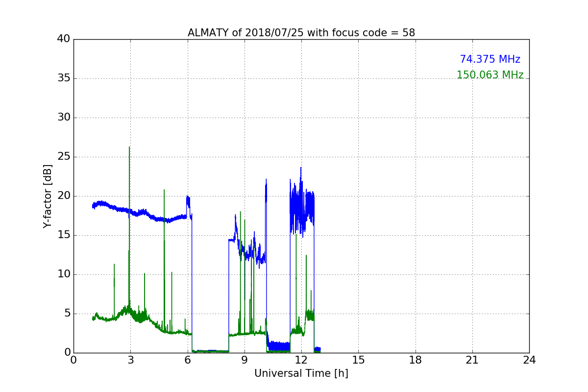This screenshot has height=392, width=588.
Task: Click the x-axis tick label '12'
Action: 301,360
